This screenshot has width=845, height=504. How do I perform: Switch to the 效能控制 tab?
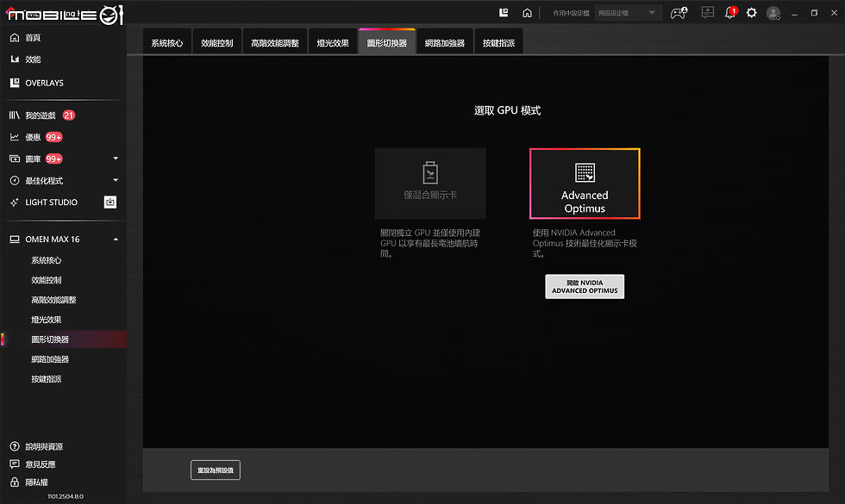tap(217, 42)
